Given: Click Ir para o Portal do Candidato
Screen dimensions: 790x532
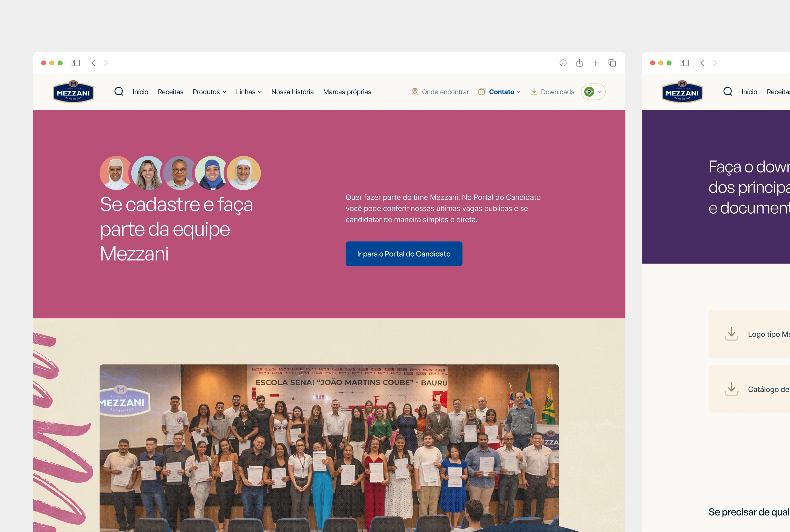Looking at the screenshot, I should pos(404,254).
